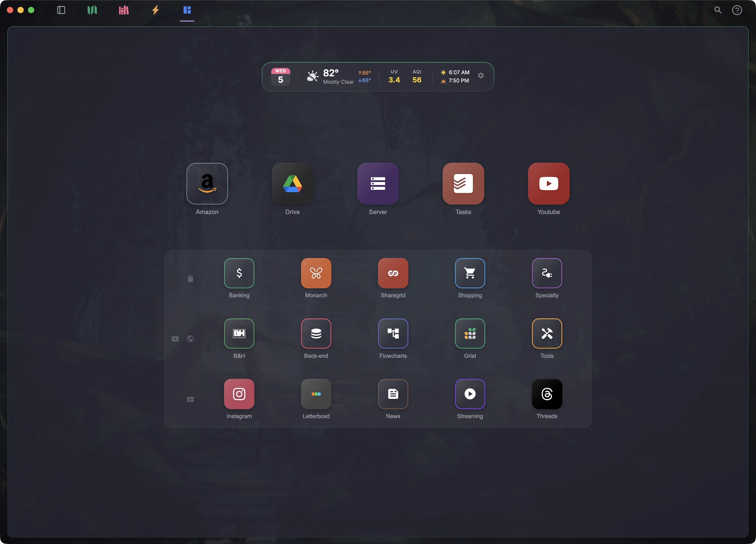Viewport: 756px width, 544px height.
Task: Click the WED 5 calendar date
Action: [280, 77]
